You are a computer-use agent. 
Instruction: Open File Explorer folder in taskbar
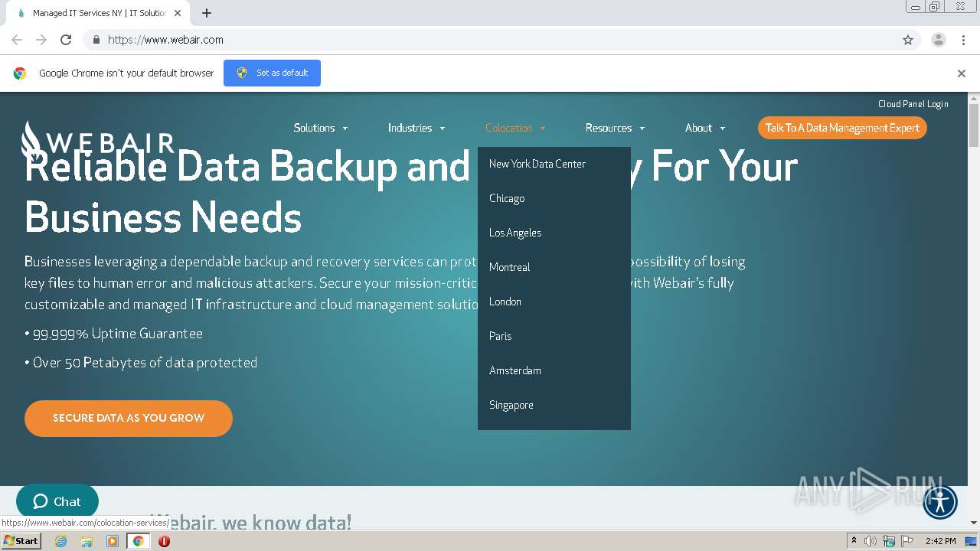coord(87,541)
